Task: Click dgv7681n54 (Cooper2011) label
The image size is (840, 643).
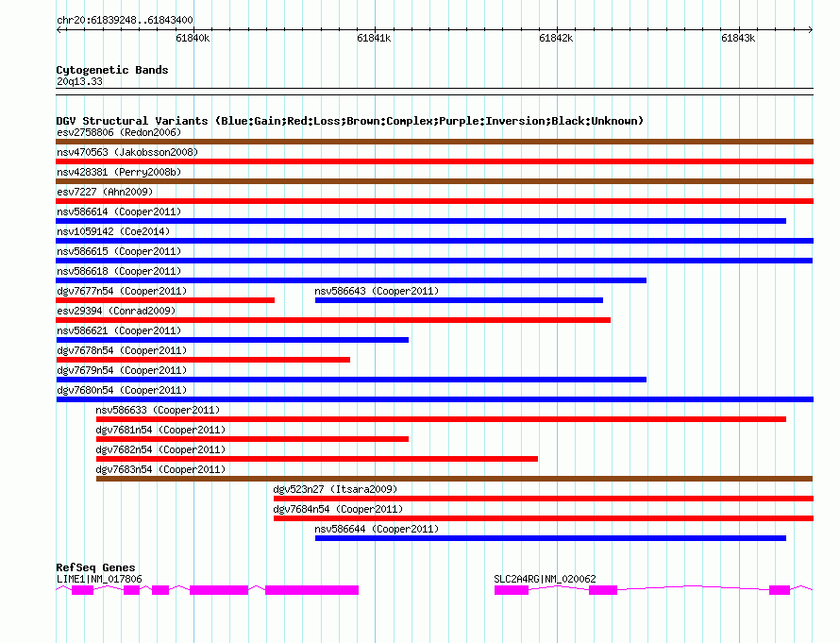Action: [160, 430]
